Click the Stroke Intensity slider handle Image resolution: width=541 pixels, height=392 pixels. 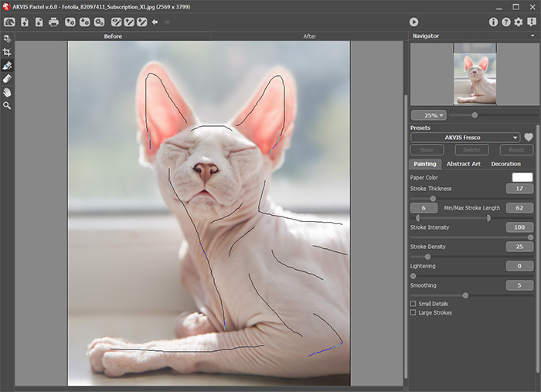tap(530, 237)
